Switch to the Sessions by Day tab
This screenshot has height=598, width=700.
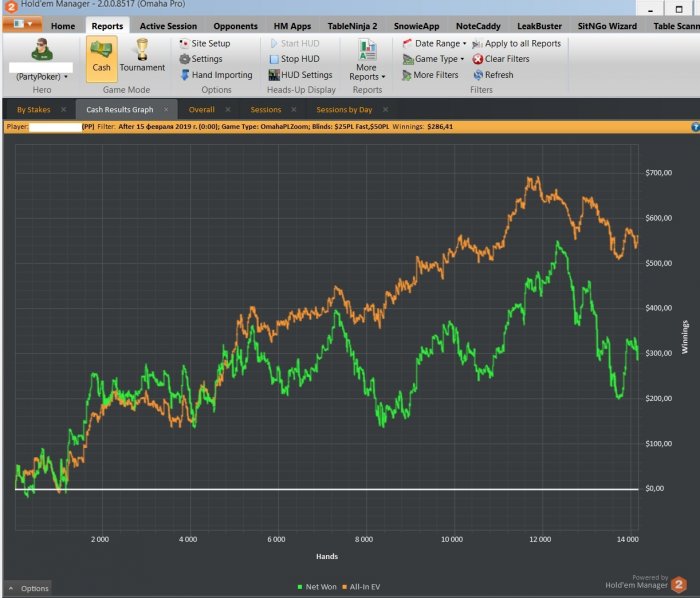click(x=344, y=109)
